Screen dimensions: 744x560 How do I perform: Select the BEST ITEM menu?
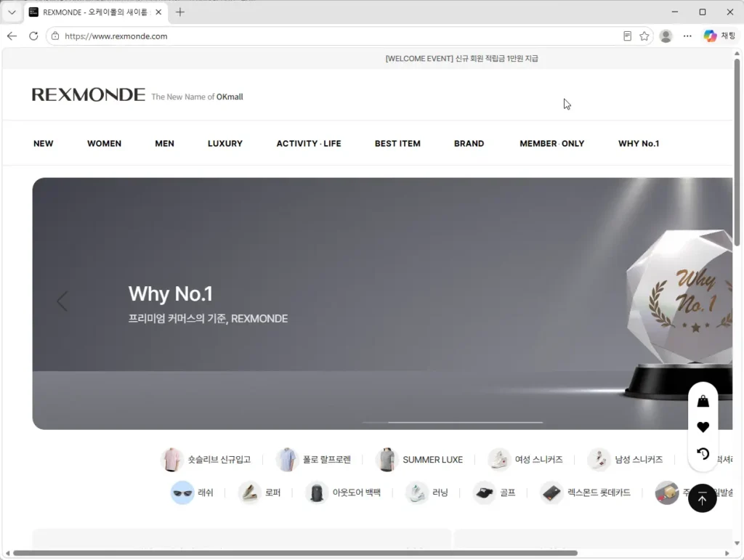coord(397,144)
